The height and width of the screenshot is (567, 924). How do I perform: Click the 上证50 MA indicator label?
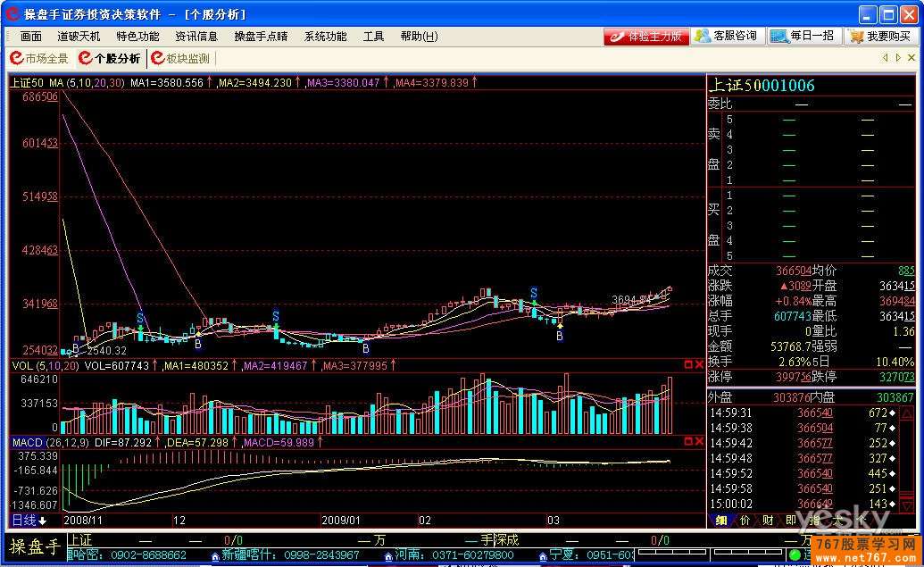(67, 83)
